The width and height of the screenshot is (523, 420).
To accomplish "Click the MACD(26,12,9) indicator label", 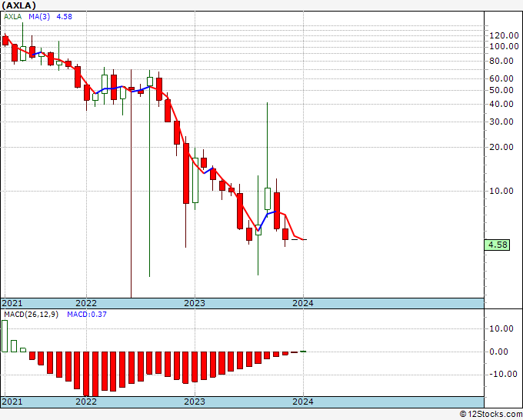I will (31, 315).
